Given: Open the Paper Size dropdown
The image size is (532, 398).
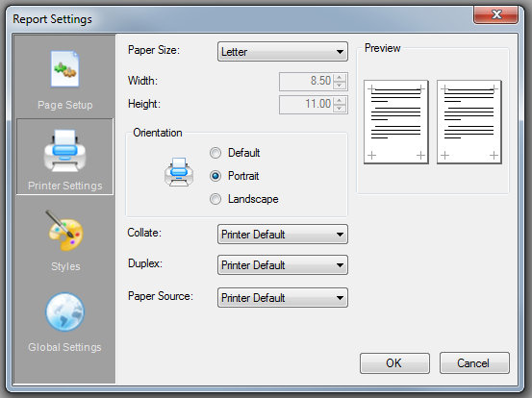Looking at the screenshot, I should click(283, 52).
